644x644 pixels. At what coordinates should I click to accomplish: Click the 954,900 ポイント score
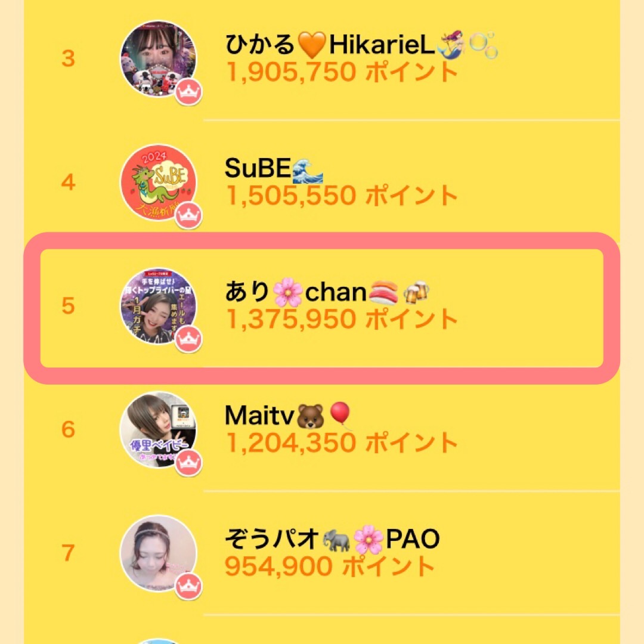point(330,566)
